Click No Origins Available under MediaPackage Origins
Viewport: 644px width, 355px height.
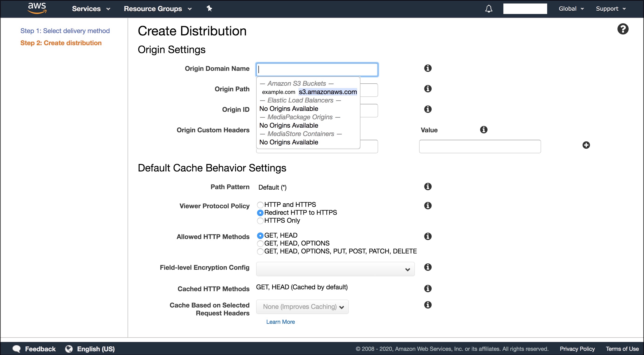[289, 125]
